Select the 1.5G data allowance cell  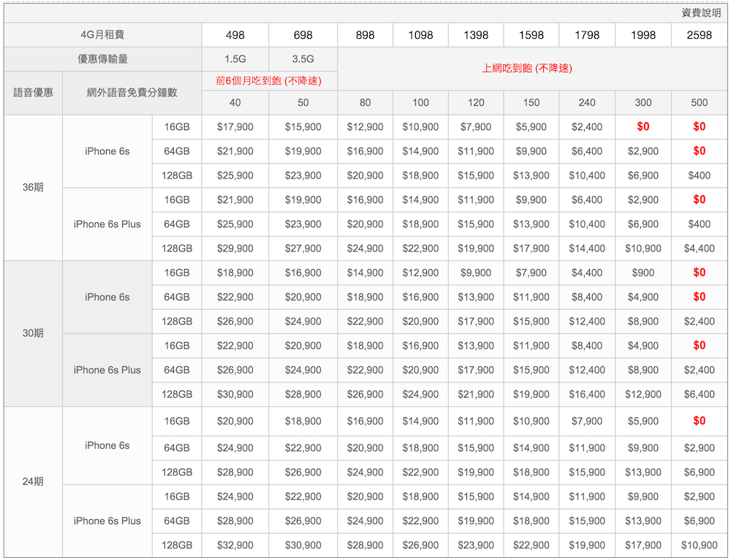tap(235, 59)
